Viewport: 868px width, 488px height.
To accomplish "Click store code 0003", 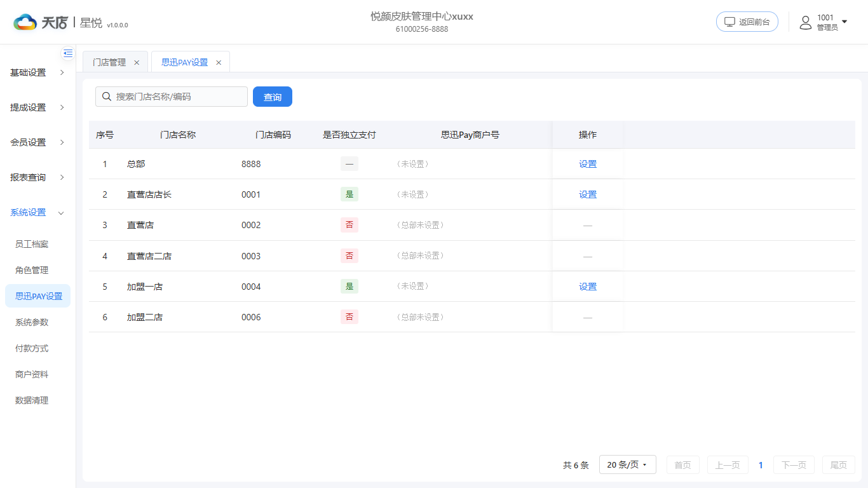I will [x=251, y=256].
